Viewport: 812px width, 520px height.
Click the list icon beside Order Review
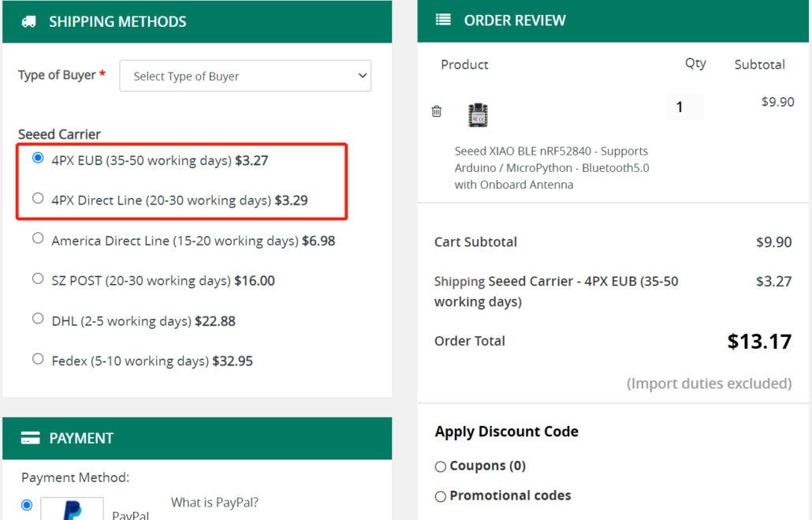443,21
